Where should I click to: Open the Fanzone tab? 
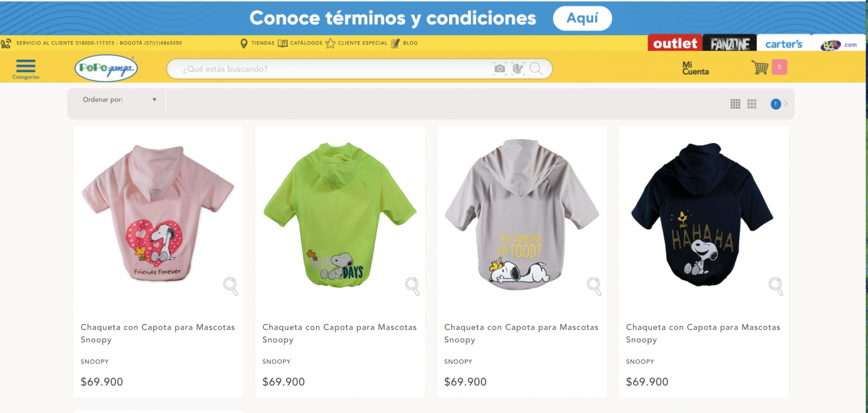click(730, 44)
